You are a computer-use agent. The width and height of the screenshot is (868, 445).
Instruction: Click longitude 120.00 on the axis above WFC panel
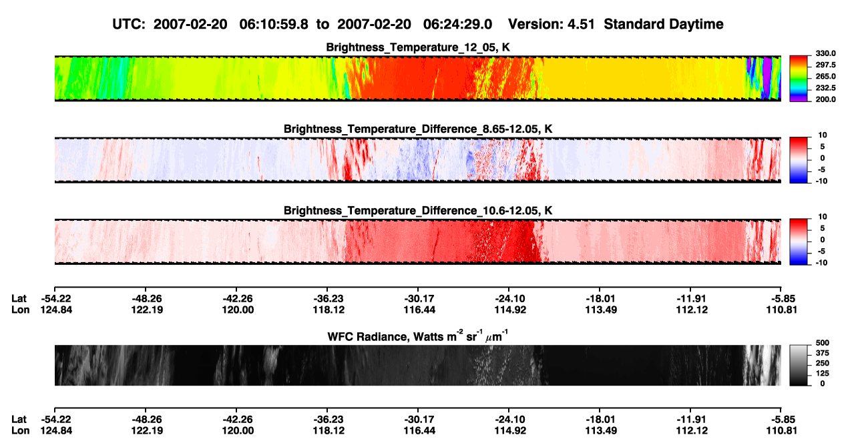click(x=238, y=310)
